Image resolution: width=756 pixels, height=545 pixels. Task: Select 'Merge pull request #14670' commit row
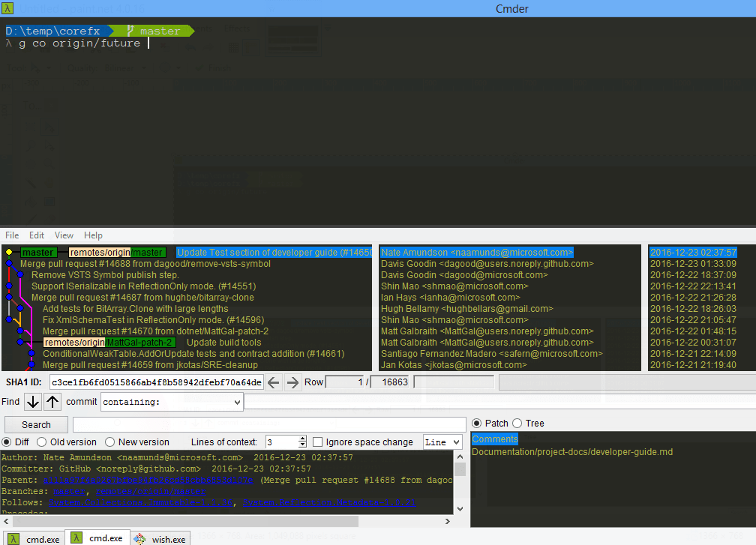point(156,331)
